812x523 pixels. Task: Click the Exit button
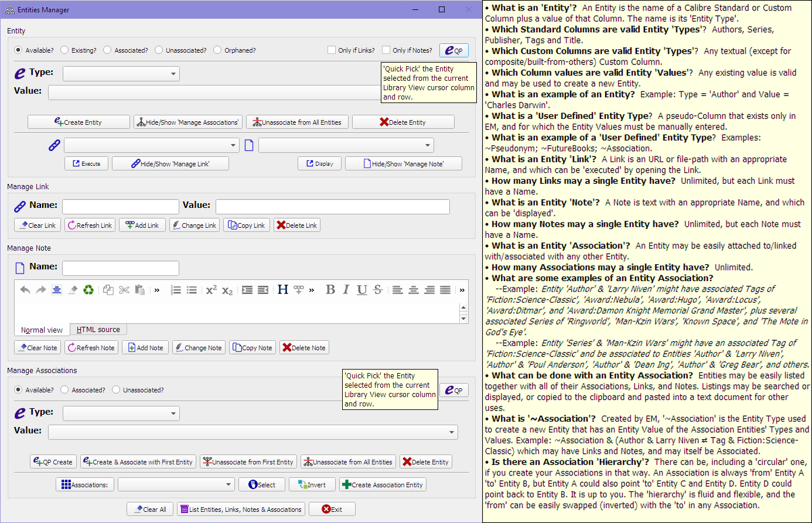pos(332,509)
